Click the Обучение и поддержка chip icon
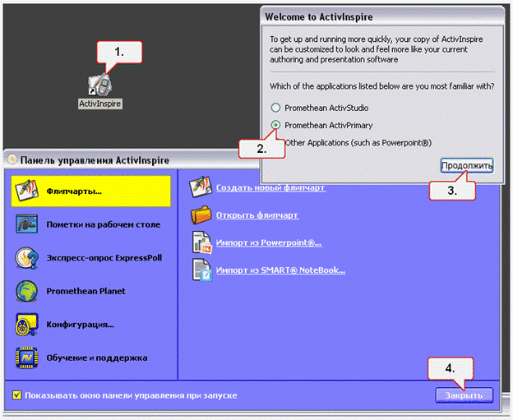513x420 pixels. pyautogui.click(x=26, y=358)
